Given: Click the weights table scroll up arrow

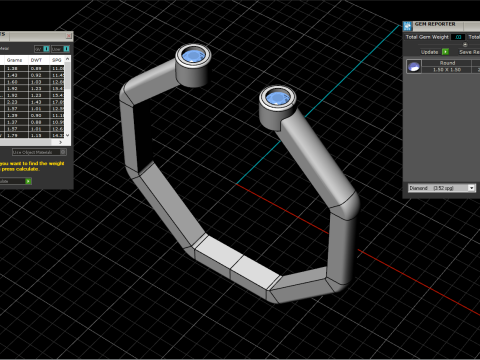Looking at the screenshot, I should pyautogui.click(x=68, y=59).
